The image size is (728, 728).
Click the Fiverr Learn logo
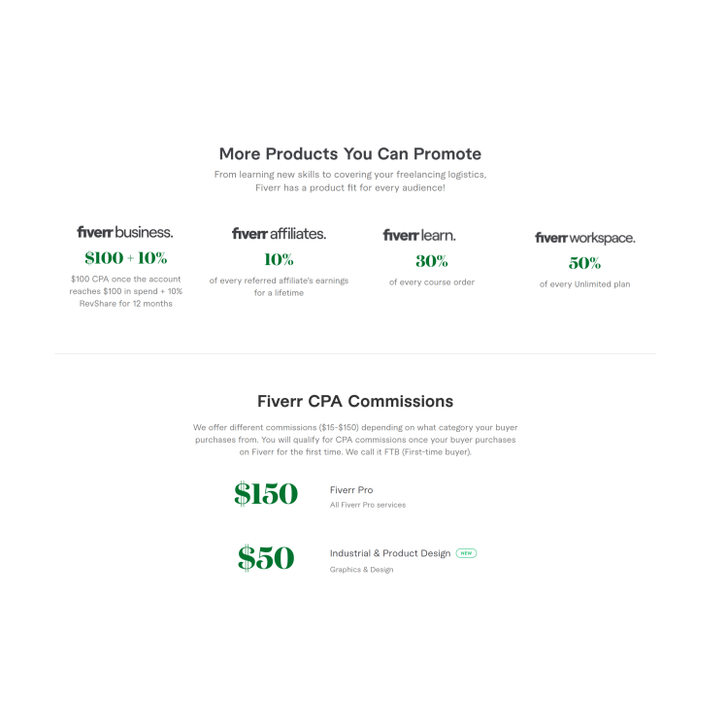pos(419,236)
